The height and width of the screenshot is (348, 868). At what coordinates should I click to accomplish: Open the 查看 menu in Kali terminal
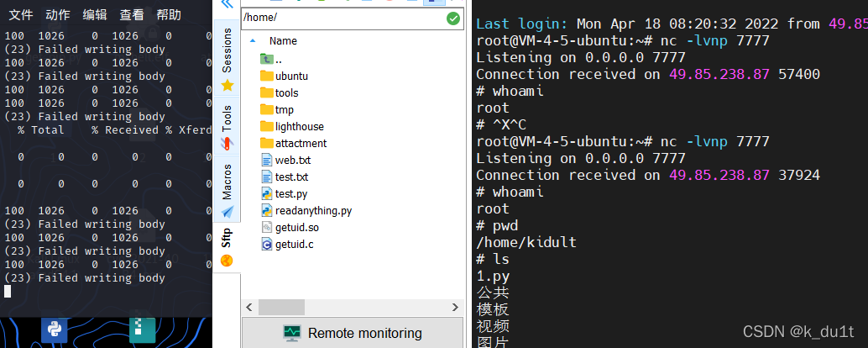(131, 15)
